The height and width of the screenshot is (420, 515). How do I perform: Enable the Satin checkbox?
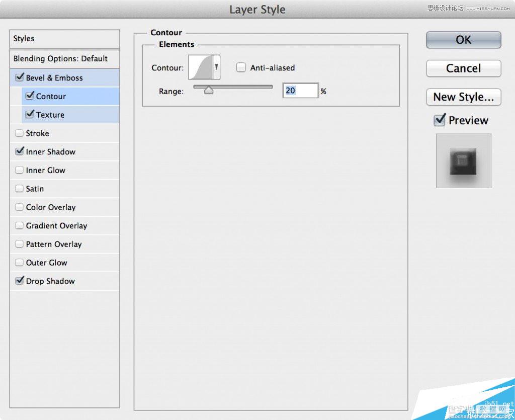(x=20, y=188)
